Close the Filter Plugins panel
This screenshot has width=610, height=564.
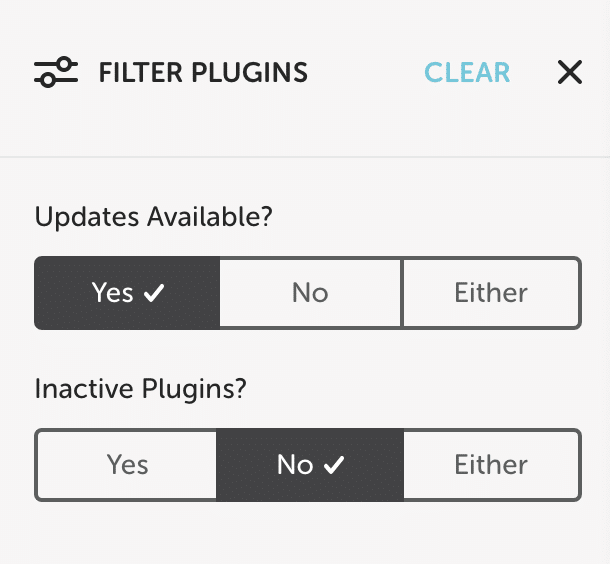tap(569, 73)
